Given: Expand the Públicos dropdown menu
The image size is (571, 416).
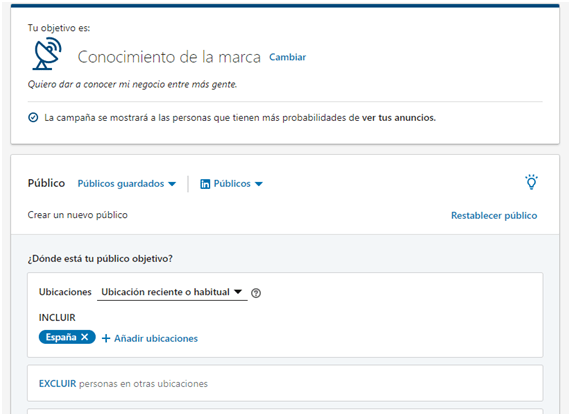Looking at the screenshot, I should (x=237, y=184).
